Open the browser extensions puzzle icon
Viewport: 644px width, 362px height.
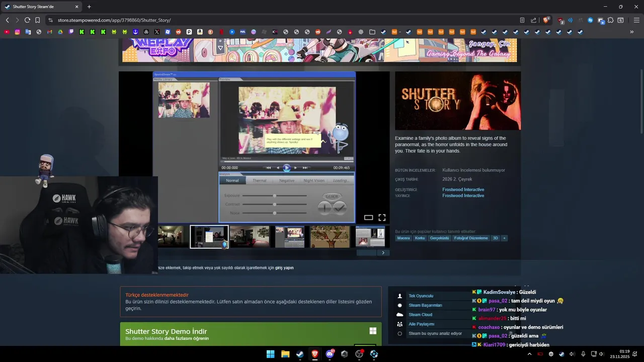click(610, 20)
